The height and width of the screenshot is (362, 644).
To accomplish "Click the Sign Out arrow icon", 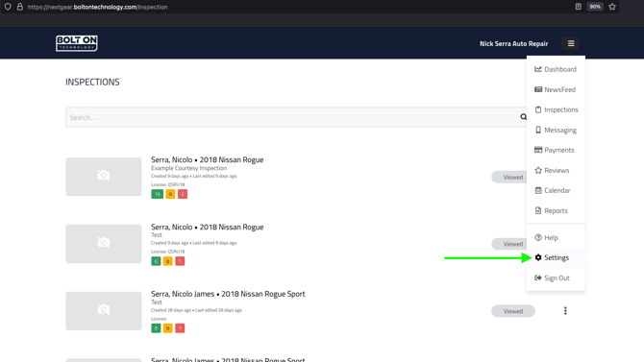I will [538, 278].
